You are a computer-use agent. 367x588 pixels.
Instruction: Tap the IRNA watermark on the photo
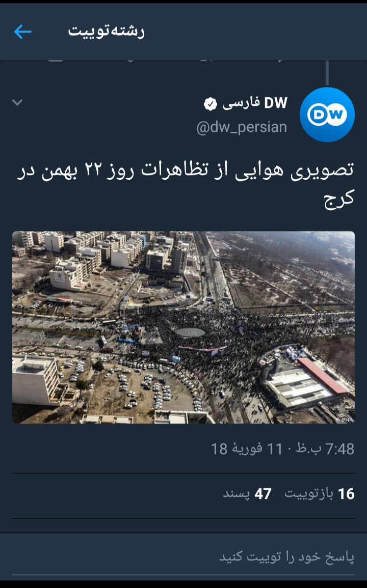[x=345, y=419]
